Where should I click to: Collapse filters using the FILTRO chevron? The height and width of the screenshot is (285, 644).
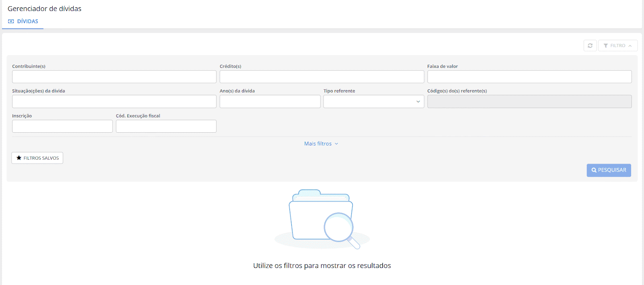[630, 46]
